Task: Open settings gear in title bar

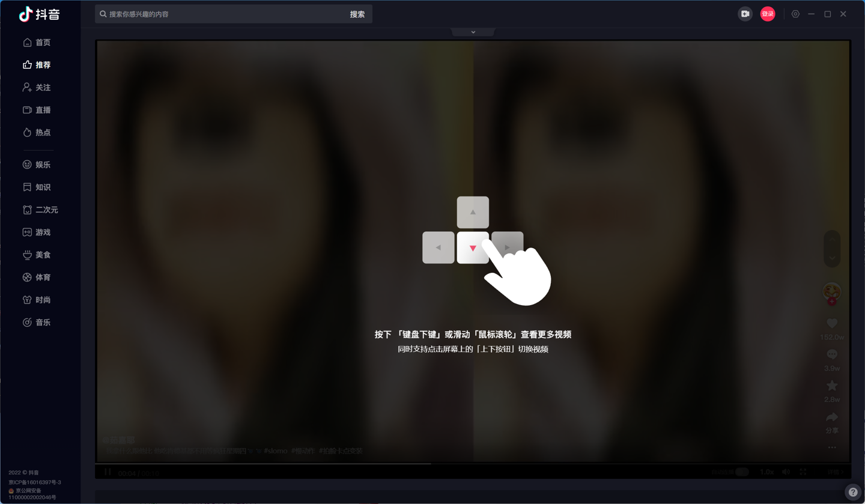Action: (x=795, y=14)
